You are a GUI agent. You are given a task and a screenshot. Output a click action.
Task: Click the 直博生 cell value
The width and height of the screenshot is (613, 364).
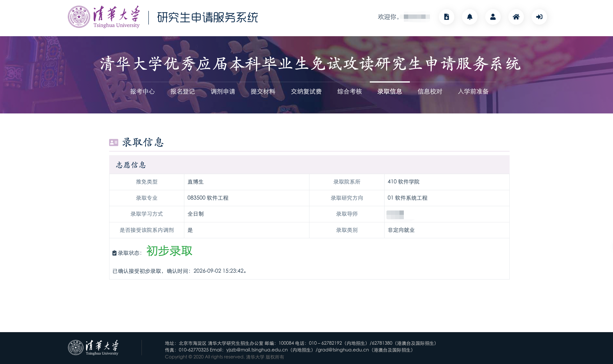pos(196,182)
